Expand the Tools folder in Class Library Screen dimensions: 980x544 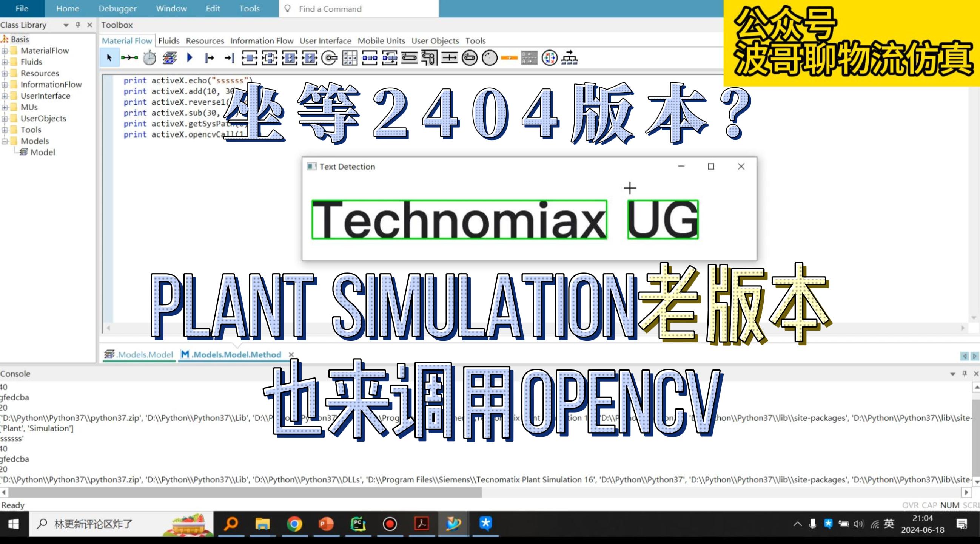(x=5, y=130)
